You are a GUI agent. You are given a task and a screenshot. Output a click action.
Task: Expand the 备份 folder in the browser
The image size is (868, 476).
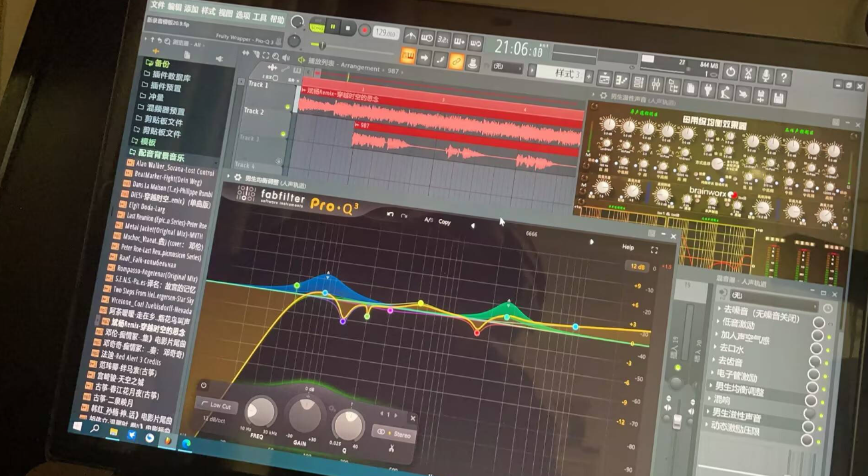click(157, 63)
